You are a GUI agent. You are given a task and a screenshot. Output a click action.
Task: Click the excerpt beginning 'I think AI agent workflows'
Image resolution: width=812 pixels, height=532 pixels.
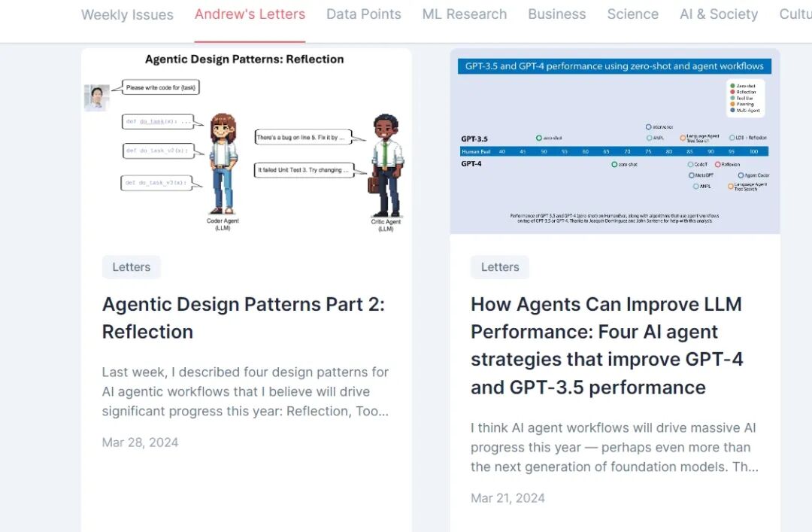[614, 447]
